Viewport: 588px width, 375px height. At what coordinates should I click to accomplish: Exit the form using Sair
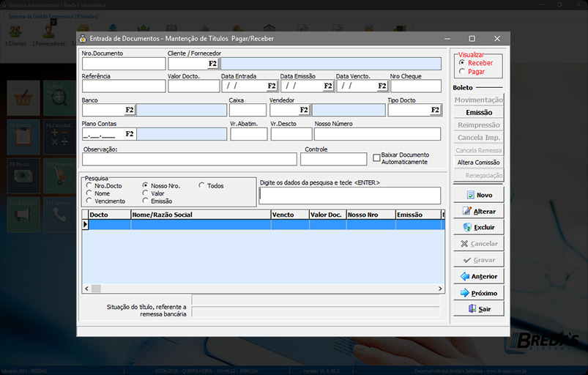[478, 309]
